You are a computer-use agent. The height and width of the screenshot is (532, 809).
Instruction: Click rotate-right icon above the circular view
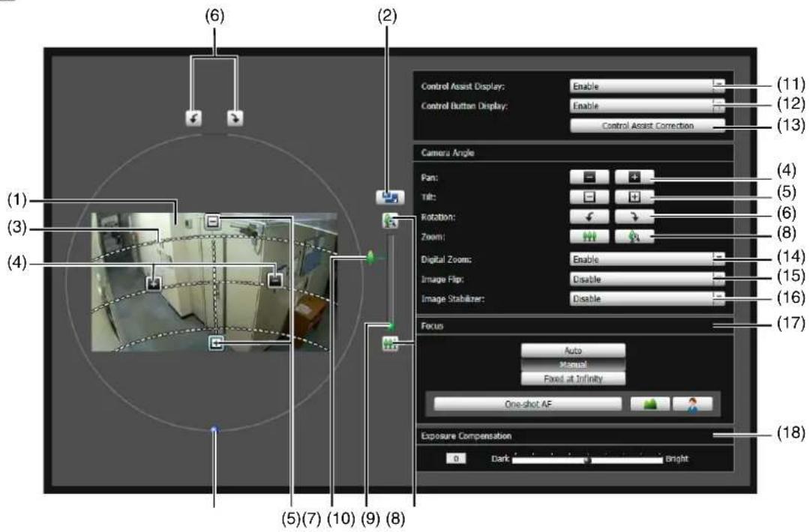tap(235, 118)
